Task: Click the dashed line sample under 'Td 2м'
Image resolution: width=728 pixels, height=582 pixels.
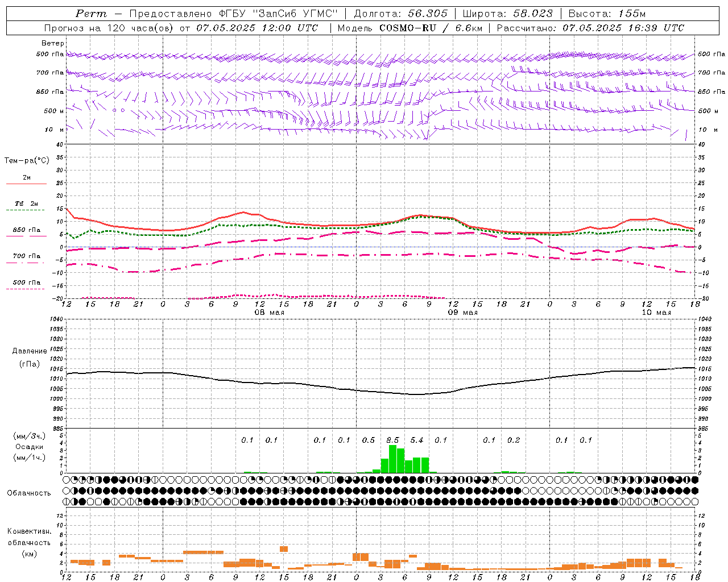Action: 26,210
